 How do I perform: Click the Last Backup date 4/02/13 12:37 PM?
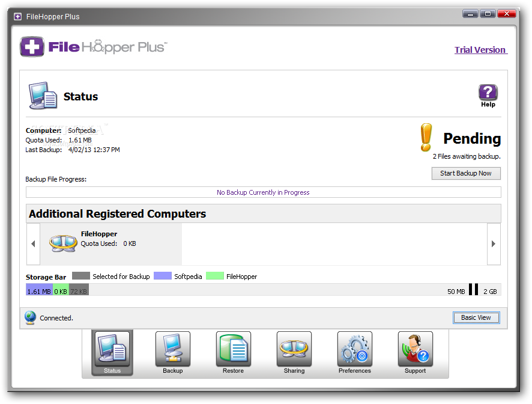click(94, 150)
